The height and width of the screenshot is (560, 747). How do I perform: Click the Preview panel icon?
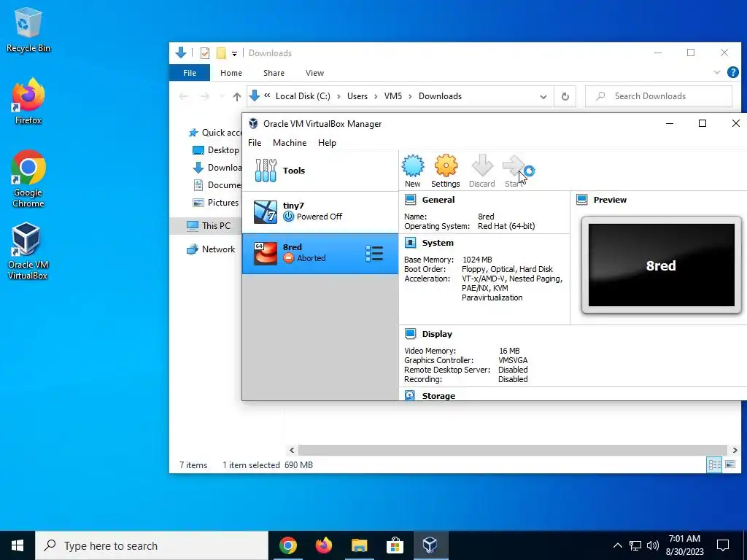(581, 200)
